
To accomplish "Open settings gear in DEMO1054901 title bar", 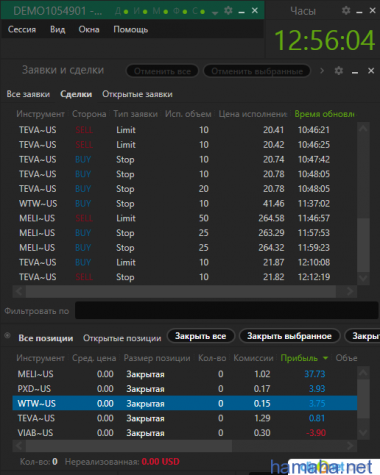I will pos(228,11).
